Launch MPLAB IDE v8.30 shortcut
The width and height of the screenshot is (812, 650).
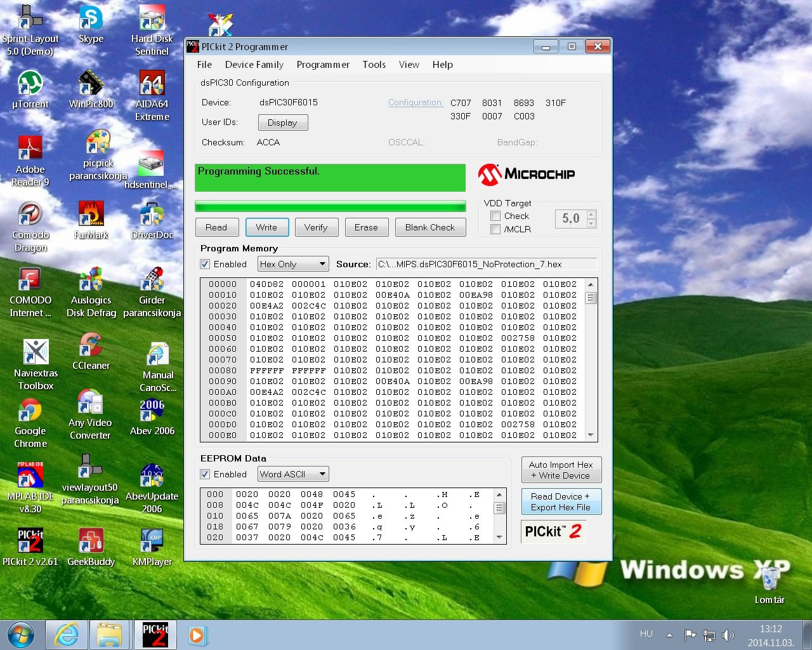pos(30,487)
